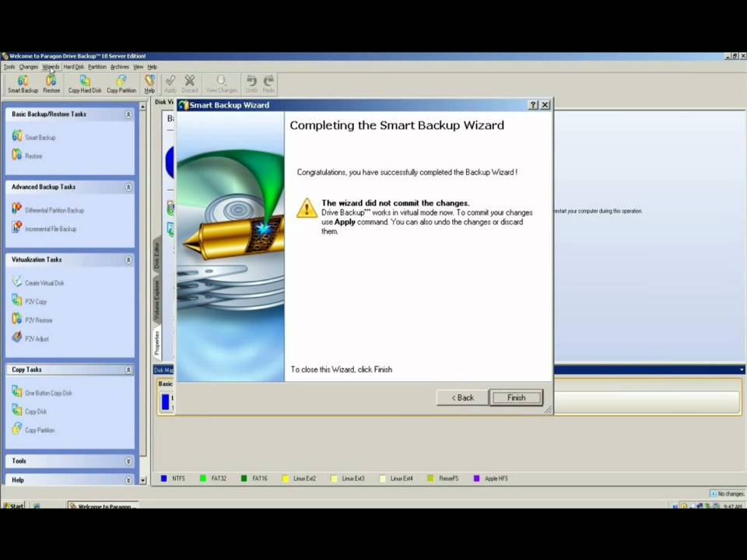
Task: Click the View Changes toolbar icon
Action: pos(222,84)
